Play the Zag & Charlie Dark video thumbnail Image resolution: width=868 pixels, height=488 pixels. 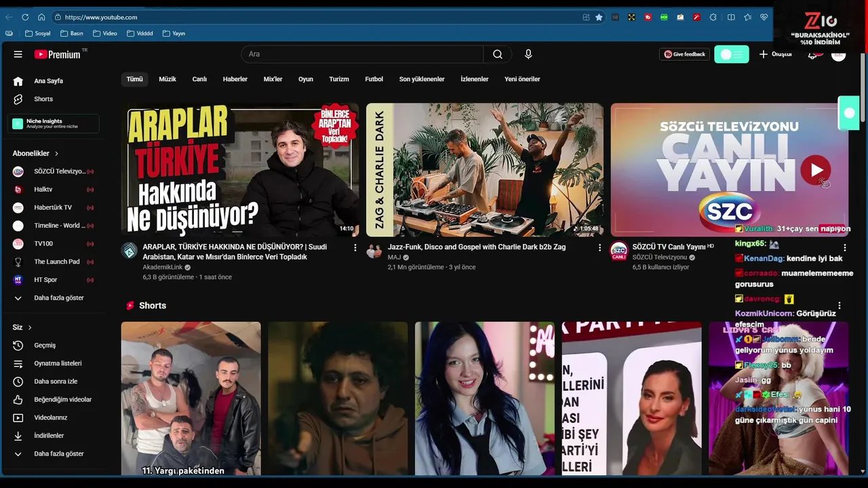point(485,169)
